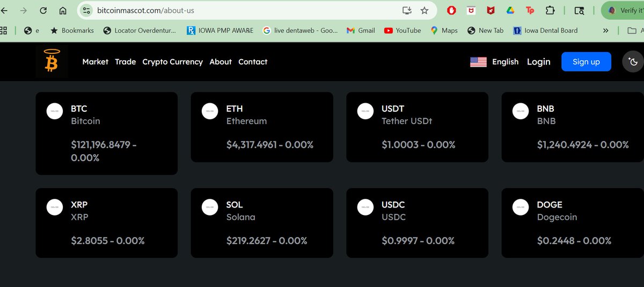The height and width of the screenshot is (287, 644).
Task: Click the SOL coin logo placeholder
Action: pyautogui.click(x=210, y=207)
